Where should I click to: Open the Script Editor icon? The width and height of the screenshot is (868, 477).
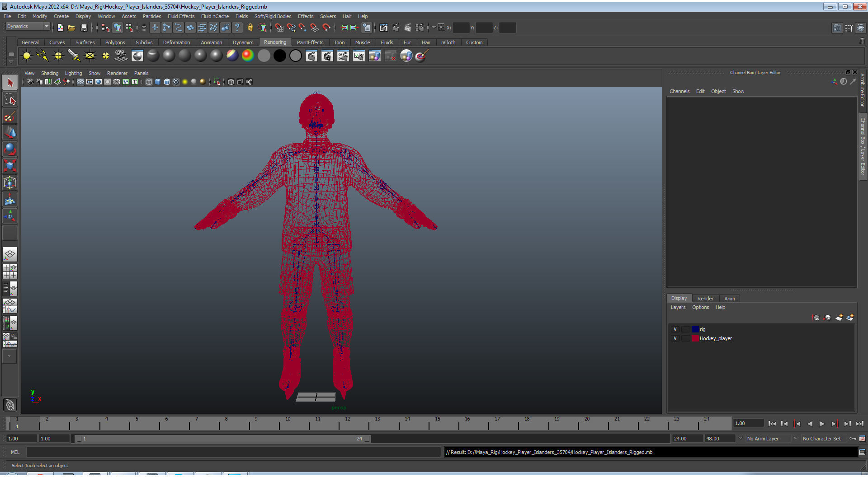pos(862,452)
